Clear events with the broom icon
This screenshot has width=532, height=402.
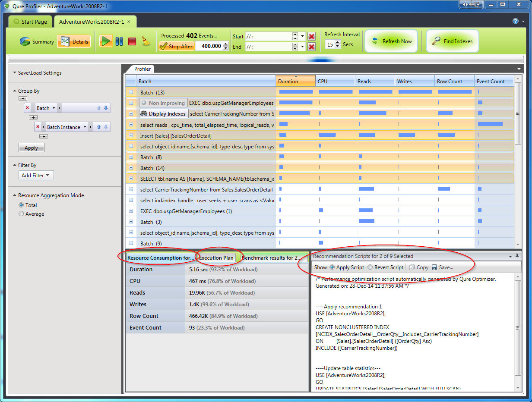coord(146,41)
